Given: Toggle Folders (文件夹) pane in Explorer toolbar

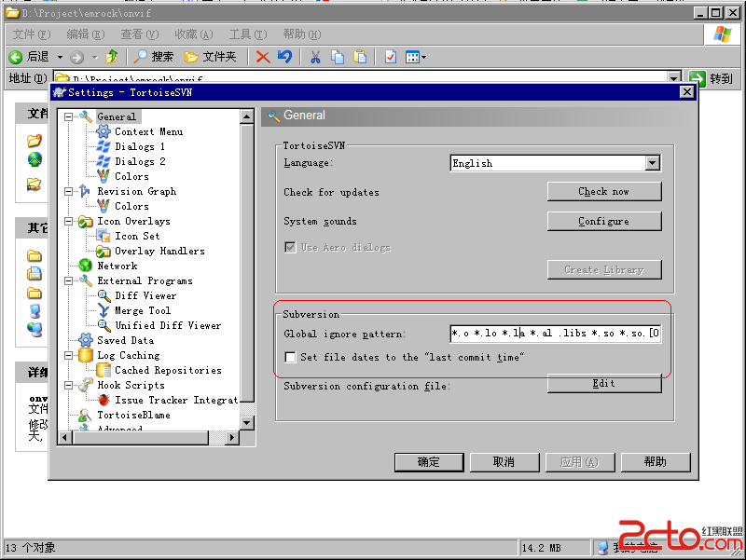Looking at the screenshot, I should click(211, 57).
